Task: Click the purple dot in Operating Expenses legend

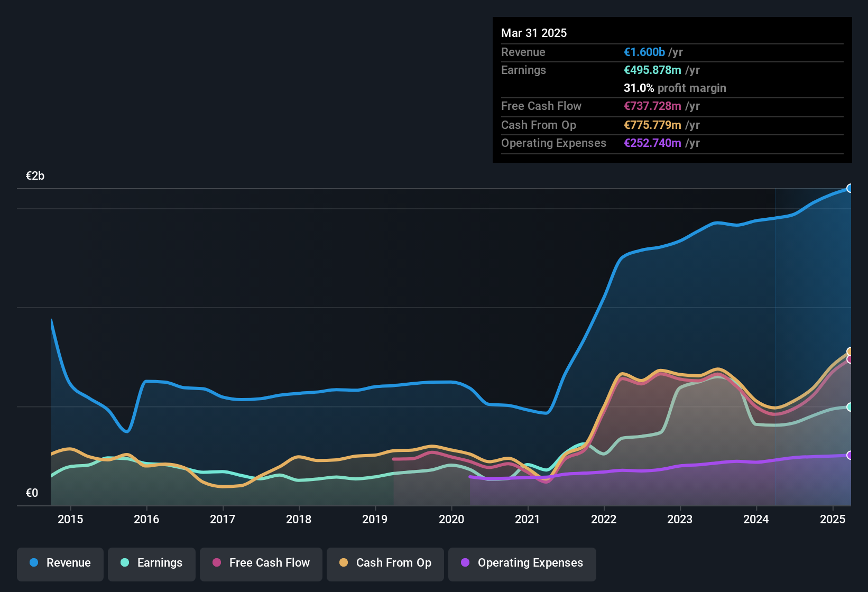Action: (x=465, y=562)
